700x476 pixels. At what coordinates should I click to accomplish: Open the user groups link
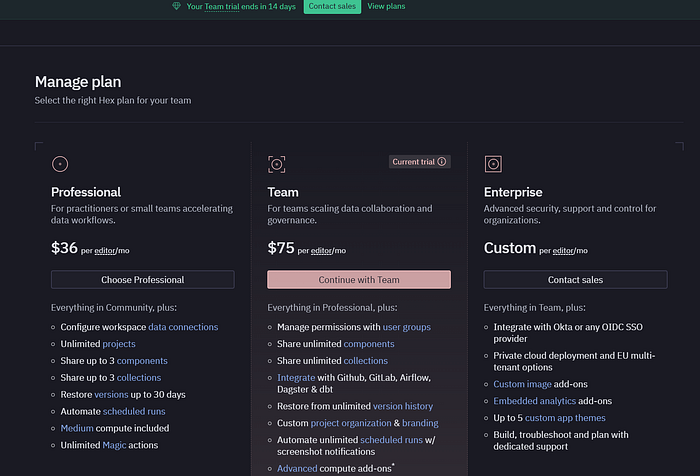pyautogui.click(x=407, y=327)
